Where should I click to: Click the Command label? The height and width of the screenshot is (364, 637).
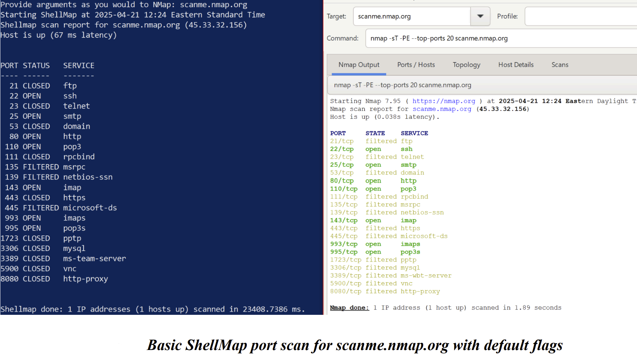pyautogui.click(x=342, y=38)
